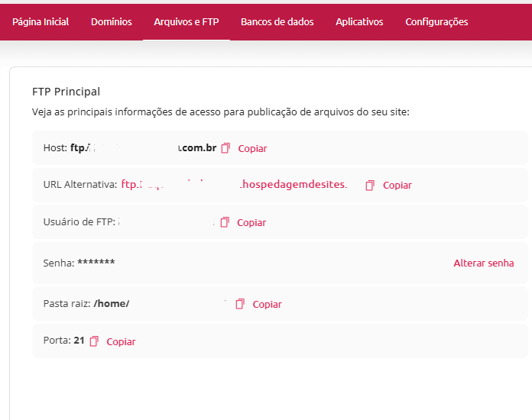Open the Aplicativos tab

pos(359,22)
